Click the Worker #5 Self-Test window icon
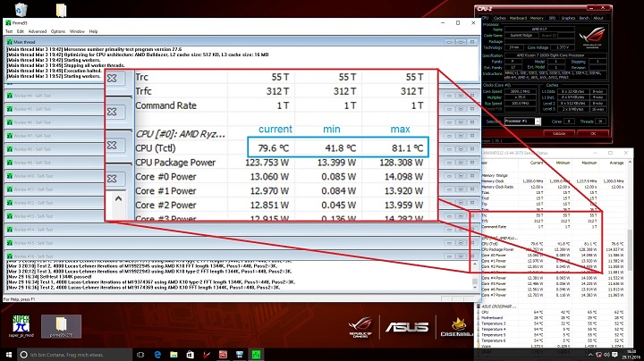 click(x=10, y=109)
